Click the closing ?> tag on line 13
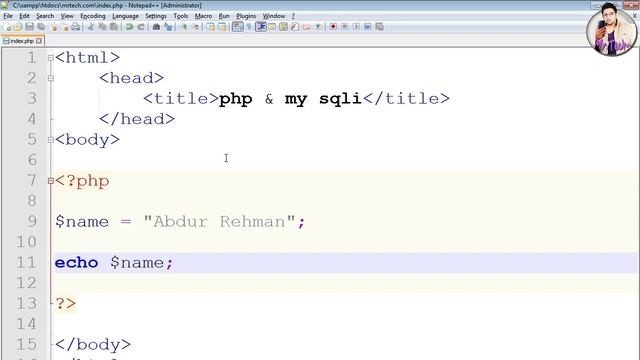The image size is (640, 360). click(x=65, y=303)
